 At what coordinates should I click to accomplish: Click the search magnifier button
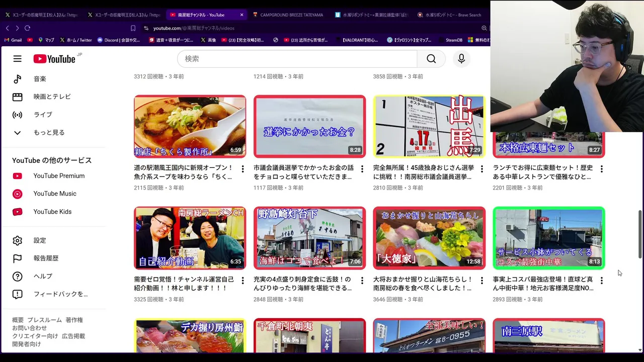point(431,59)
